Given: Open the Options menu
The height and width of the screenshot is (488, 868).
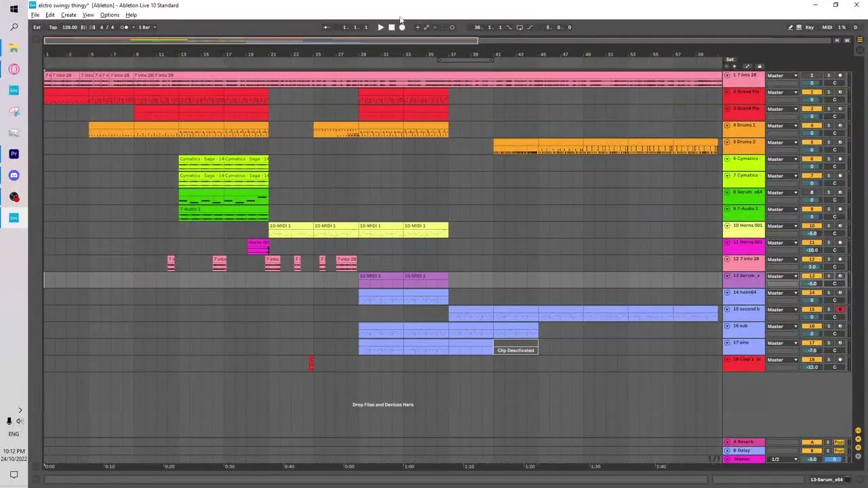Looking at the screenshot, I should tap(110, 15).
